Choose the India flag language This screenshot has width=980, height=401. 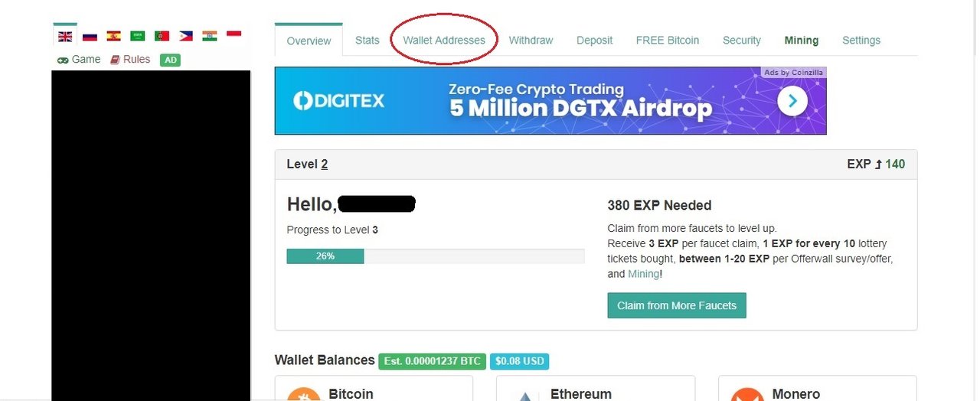(209, 36)
